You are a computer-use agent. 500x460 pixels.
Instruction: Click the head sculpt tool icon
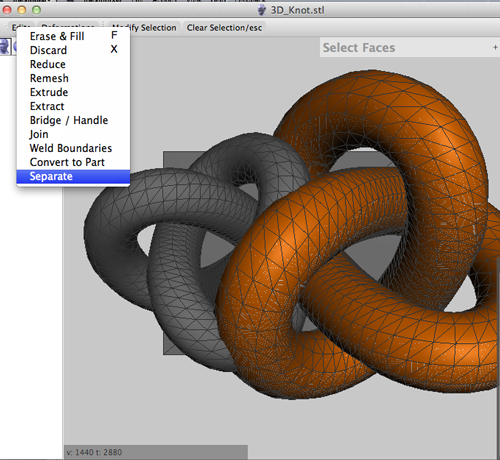(5, 46)
